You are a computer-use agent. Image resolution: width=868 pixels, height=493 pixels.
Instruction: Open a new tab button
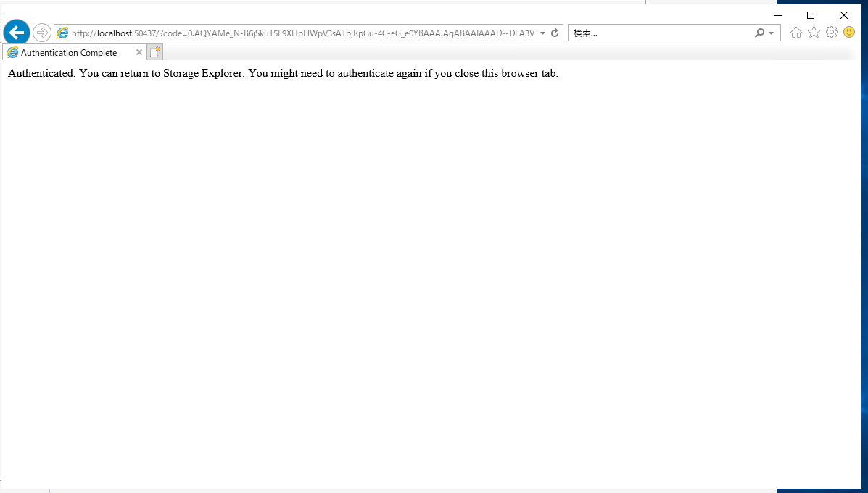pyautogui.click(x=155, y=53)
